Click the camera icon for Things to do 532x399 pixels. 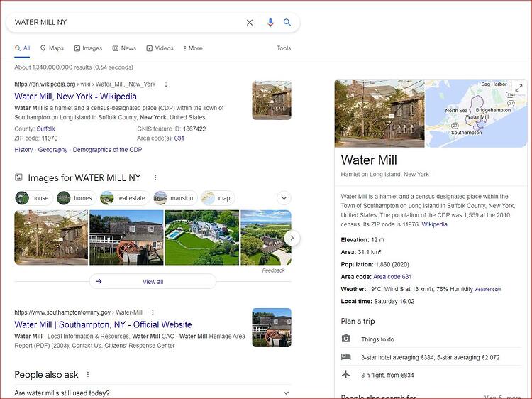tap(345, 339)
